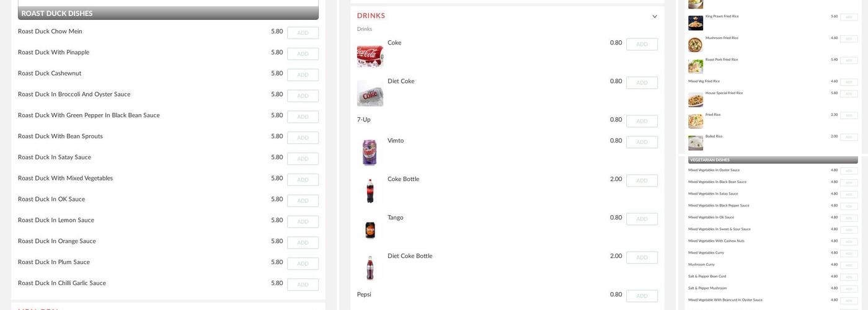The width and height of the screenshot is (868, 310).
Task: Add Boiled Rice to the order
Action: click(x=849, y=138)
